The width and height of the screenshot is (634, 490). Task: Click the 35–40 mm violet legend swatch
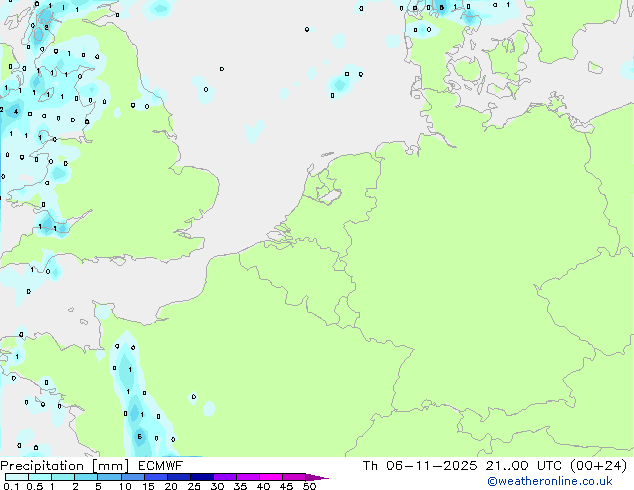coord(247,477)
